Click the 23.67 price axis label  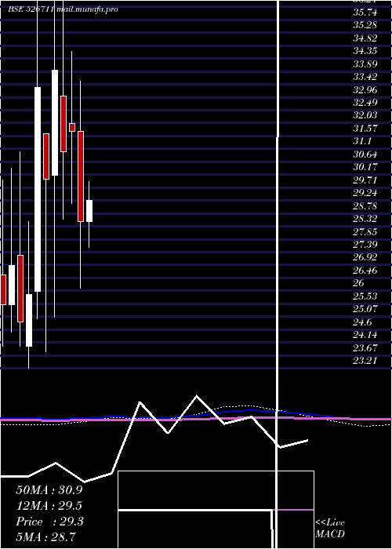(x=365, y=348)
